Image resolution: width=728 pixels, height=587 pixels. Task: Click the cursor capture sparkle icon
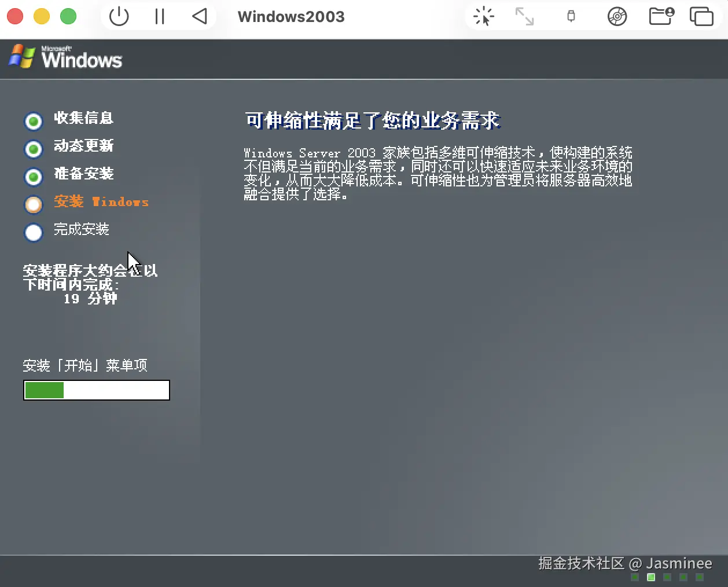(484, 16)
